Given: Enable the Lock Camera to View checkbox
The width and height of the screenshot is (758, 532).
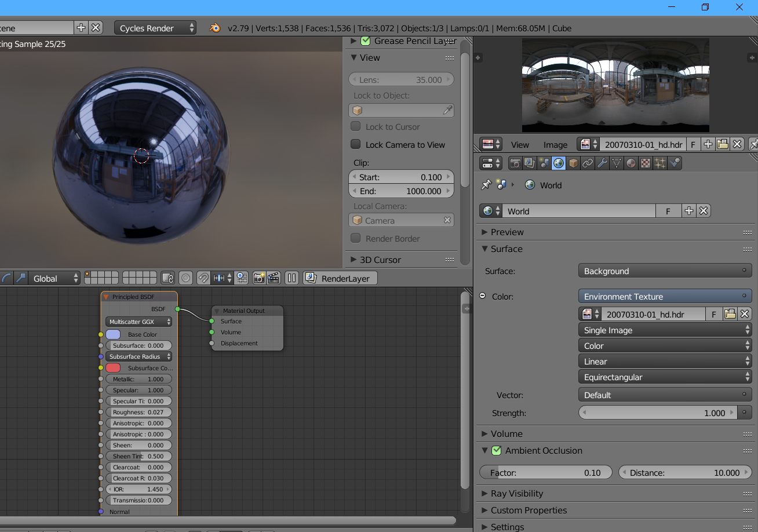Looking at the screenshot, I should 356,144.
